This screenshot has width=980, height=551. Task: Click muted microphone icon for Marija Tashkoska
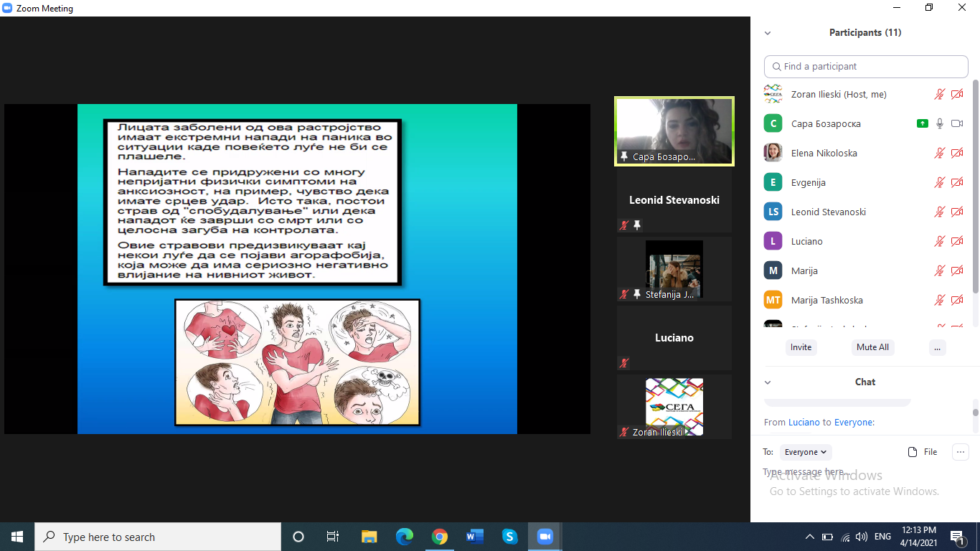click(939, 300)
